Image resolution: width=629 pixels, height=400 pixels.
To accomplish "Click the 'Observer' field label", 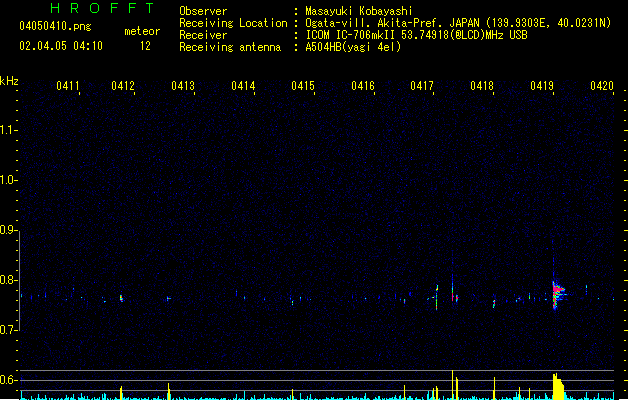I will [203, 11].
